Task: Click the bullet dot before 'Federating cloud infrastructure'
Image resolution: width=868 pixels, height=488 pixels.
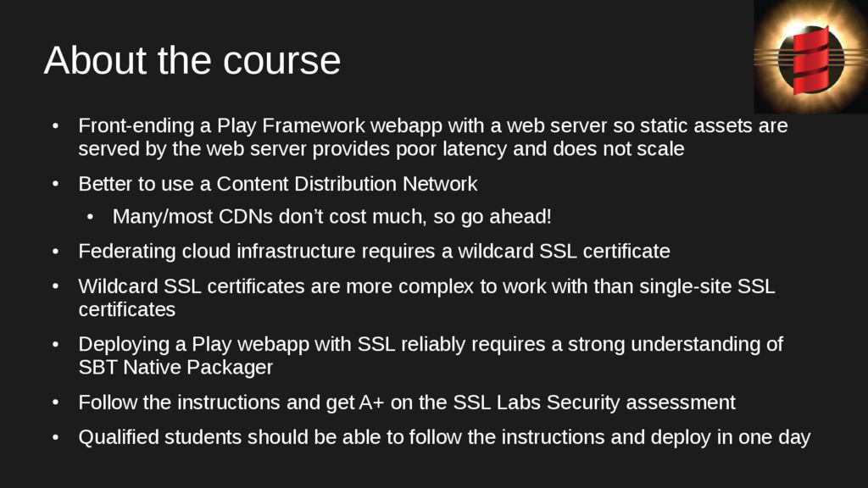Action: click(x=55, y=252)
